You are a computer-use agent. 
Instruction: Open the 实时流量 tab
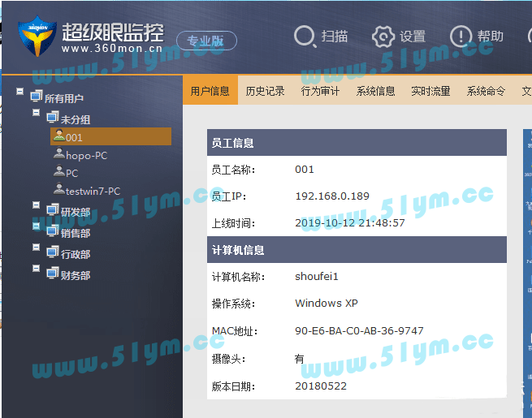pos(430,91)
